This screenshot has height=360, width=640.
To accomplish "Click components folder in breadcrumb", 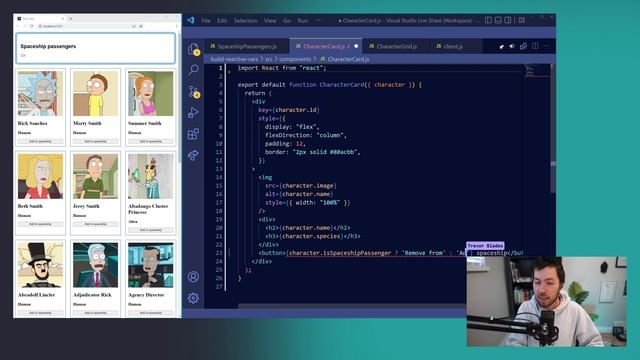I will coord(295,59).
